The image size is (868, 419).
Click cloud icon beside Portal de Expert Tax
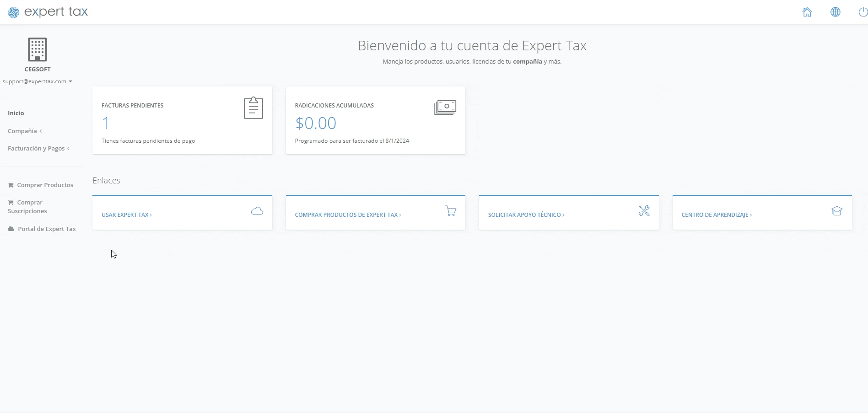tap(11, 229)
